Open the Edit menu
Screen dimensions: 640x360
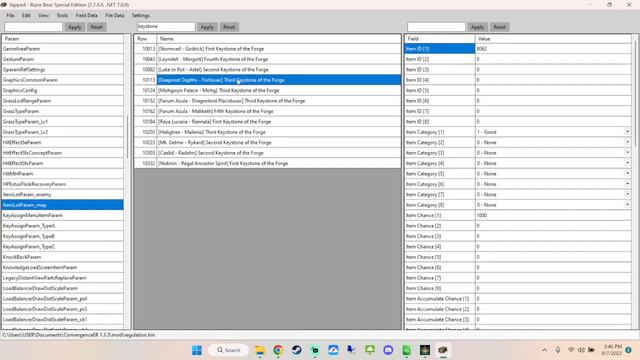(x=26, y=16)
